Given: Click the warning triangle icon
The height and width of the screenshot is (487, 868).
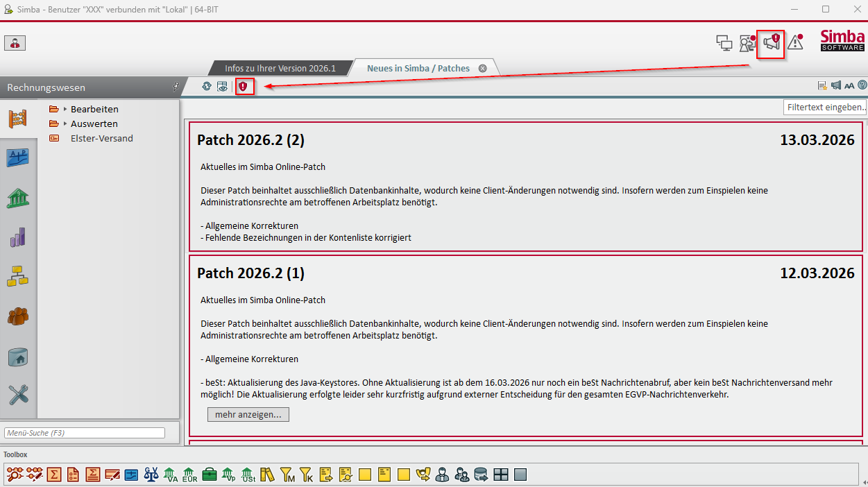Looking at the screenshot, I should tap(794, 43).
